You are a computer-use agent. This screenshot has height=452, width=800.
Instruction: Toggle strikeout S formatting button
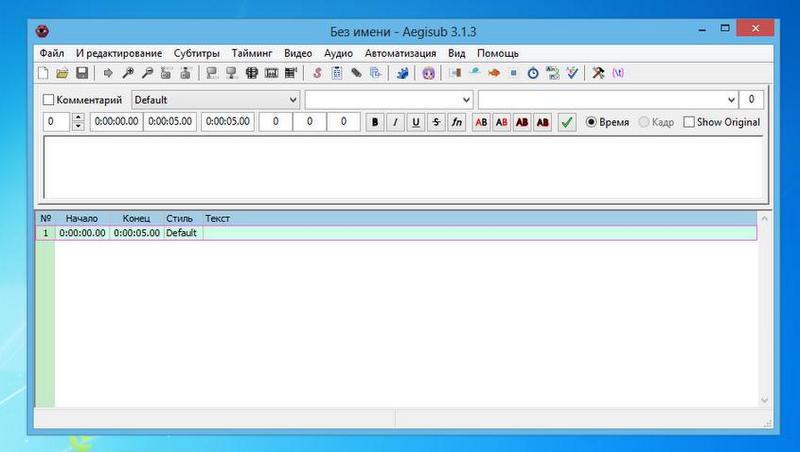pyautogui.click(x=436, y=122)
